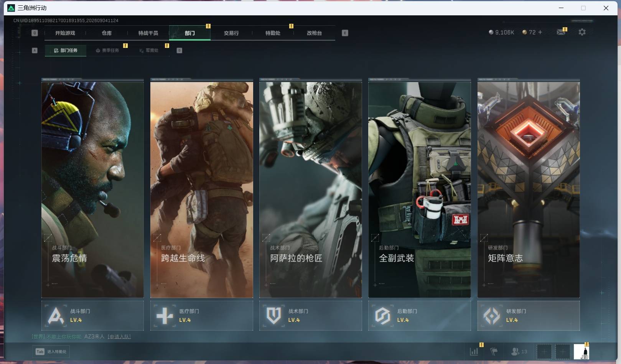Viewport: 621px width, 364px height.
Task: Open settings via the gear icon
Action: (x=582, y=32)
